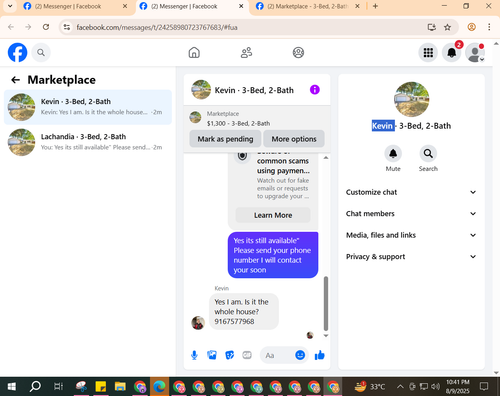
Task: Open the Friends icon in top navigation
Action: point(246,53)
